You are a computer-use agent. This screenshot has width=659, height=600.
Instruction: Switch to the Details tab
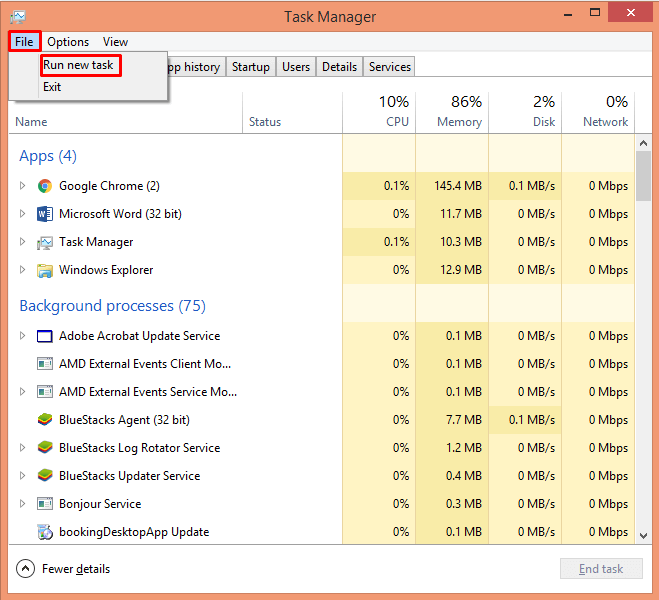[340, 67]
